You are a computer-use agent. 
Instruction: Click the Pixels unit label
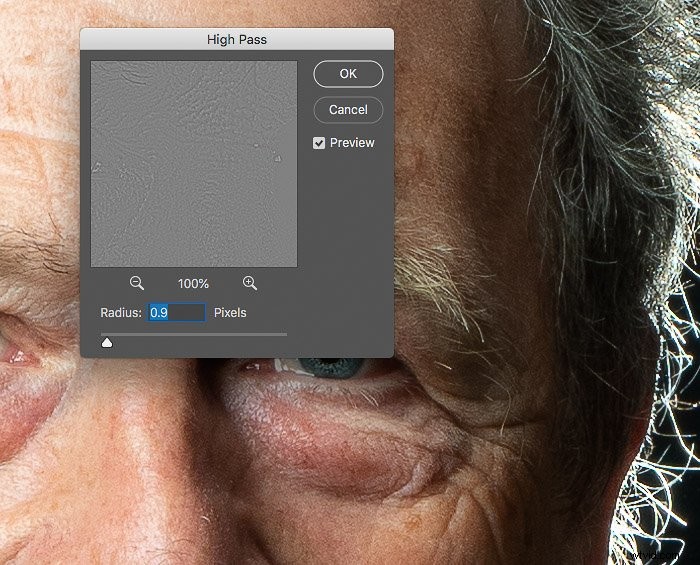coord(230,312)
